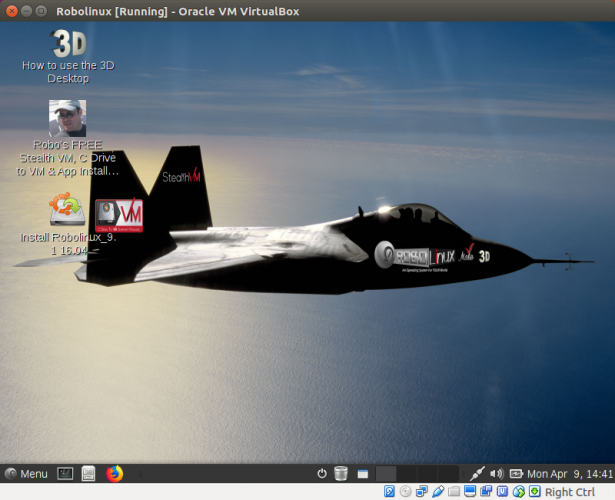Switch to the first workspace
615x500 pixels.
click(386, 474)
